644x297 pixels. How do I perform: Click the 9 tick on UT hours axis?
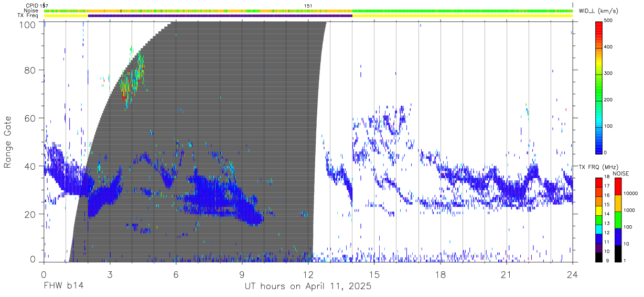tap(242, 274)
